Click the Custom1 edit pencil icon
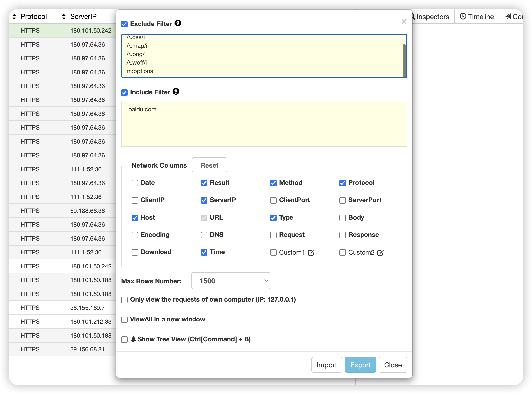Screen dimensions: 532x394 coord(311,253)
